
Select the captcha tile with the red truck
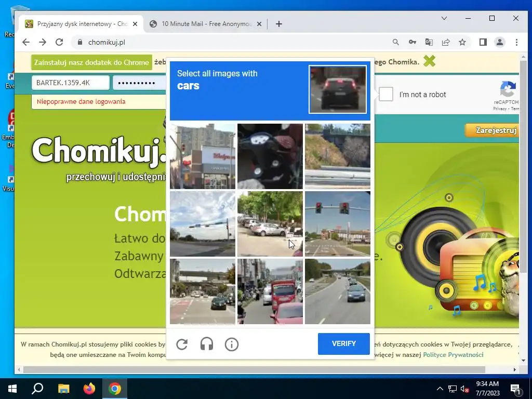point(270,291)
